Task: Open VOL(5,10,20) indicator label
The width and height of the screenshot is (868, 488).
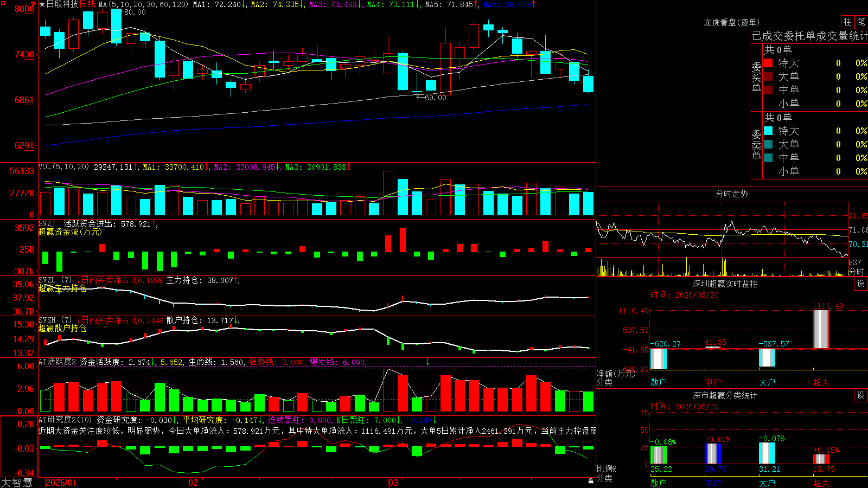Action: (x=63, y=166)
